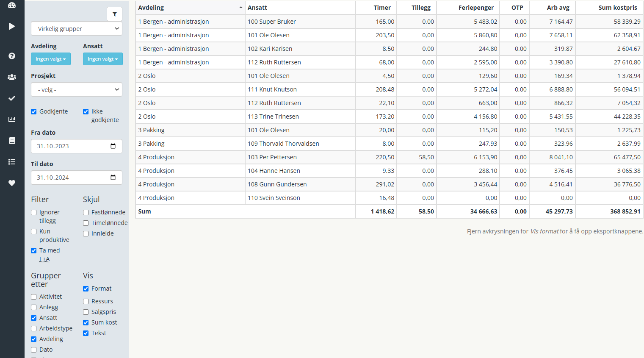This screenshot has height=358, width=644.
Task: Open the Prosjekt velg dropdown
Action: [77, 90]
